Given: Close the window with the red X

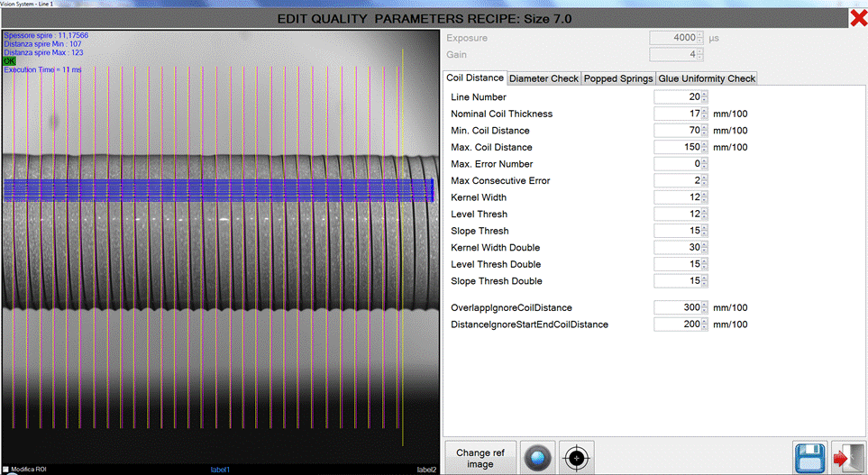Looking at the screenshot, I should click(x=858, y=18).
